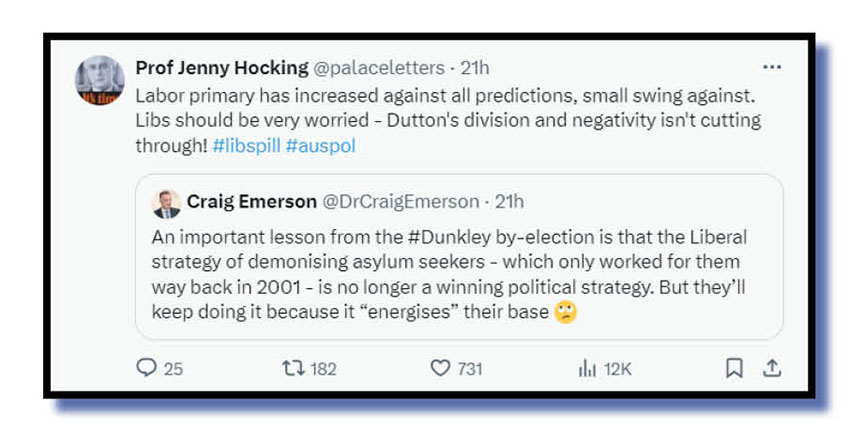Click the 21h timestamp beside @palaceletters
This screenshot has height=445, width=850.
(x=472, y=68)
